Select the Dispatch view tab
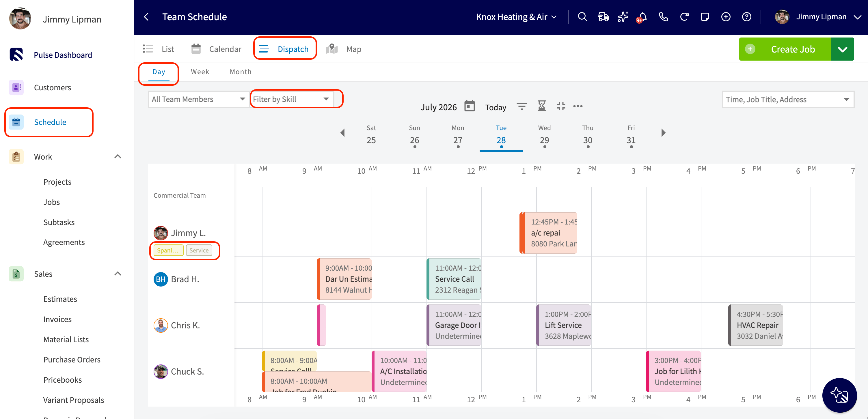 coord(284,49)
